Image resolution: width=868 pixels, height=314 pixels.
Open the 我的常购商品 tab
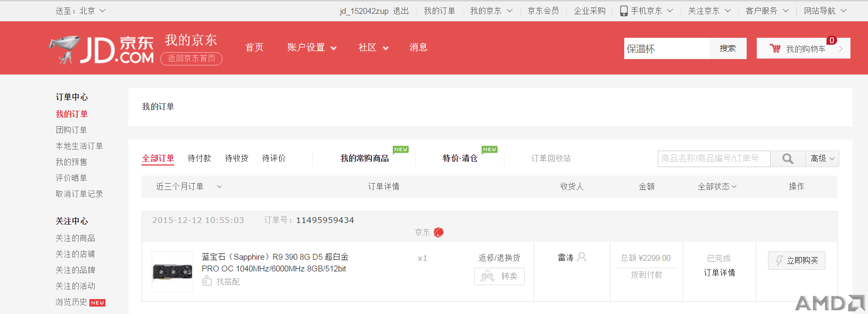(x=365, y=158)
